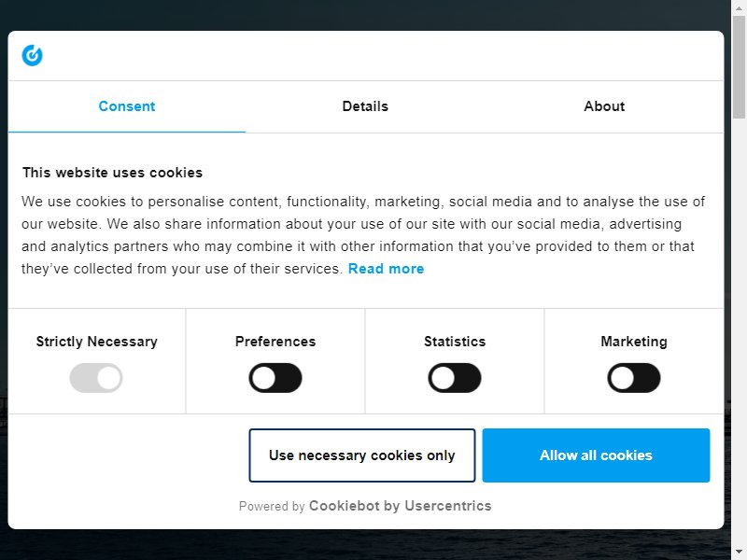Click the Marketing category label
The height and width of the screenshot is (560, 747).
[x=634, y=342]
